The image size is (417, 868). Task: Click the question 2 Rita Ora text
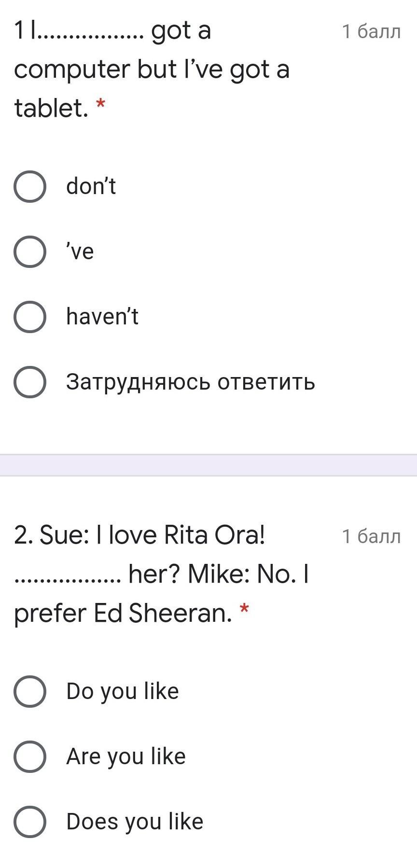point(140,535)
